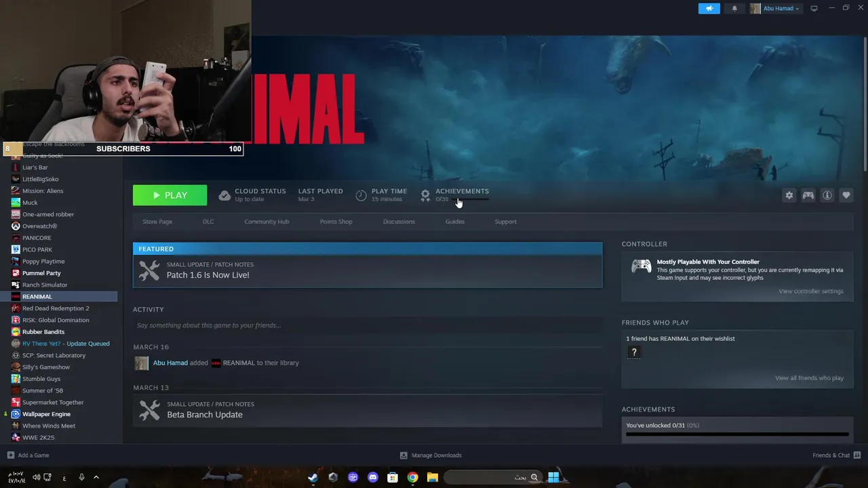Open View controller settings link
This screenshot has height=488, width=868.
point(811,291)
